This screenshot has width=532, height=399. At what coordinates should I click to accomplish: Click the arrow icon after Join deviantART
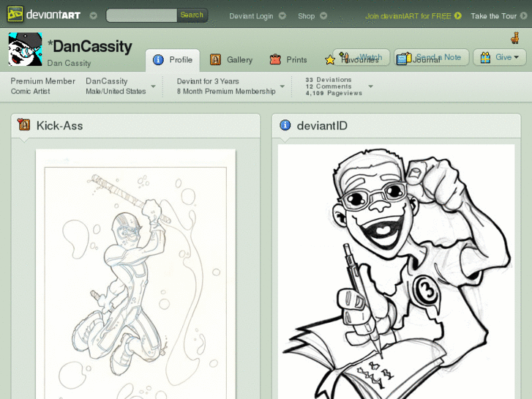[458, 15]
